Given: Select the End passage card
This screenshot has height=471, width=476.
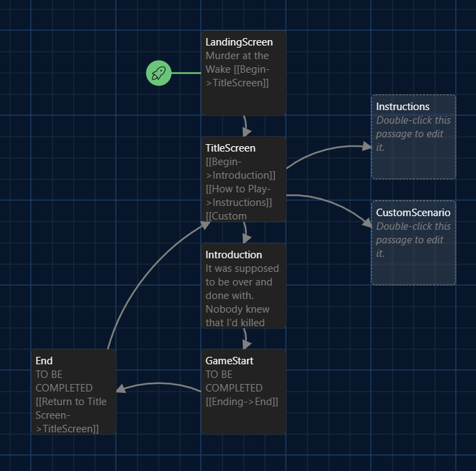Looking at the screenshot, I should (x=73, y=391).
